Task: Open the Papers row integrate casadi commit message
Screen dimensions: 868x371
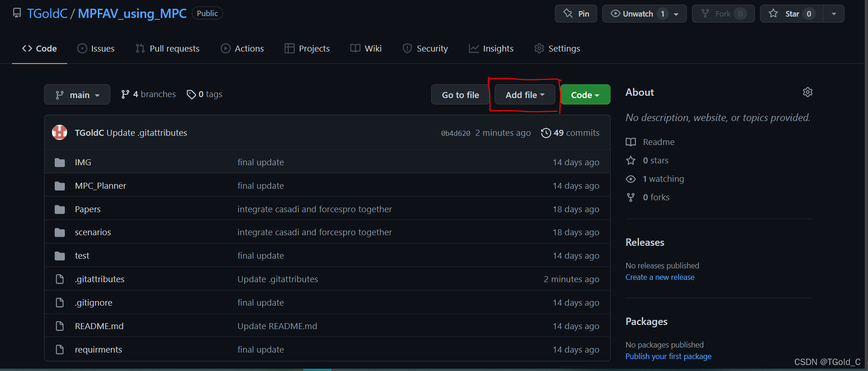Action: (x=315, y=209)
